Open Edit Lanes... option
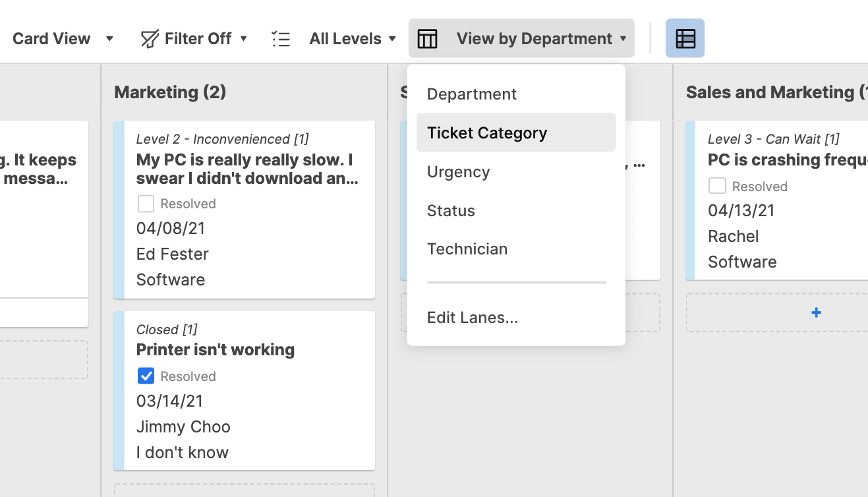The image size is (868, 497). pos(472,318)
